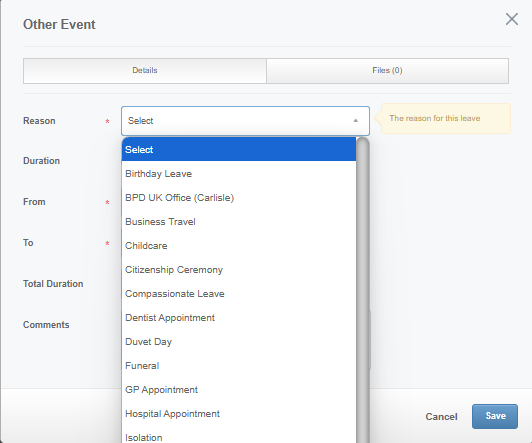Select Funeral as the reason
532x443 pixels.
coord(239,366)
